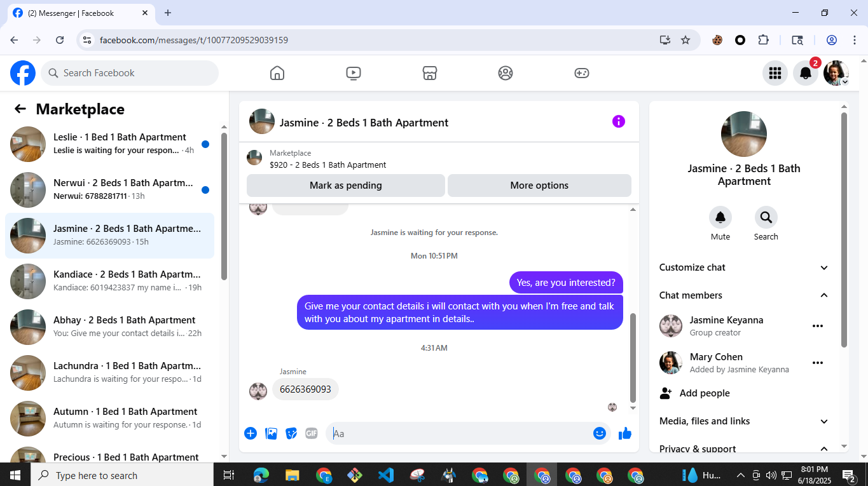Open the notifications bell with 2 badge
This screenshot has height=486, width=868.
[806, 73]
